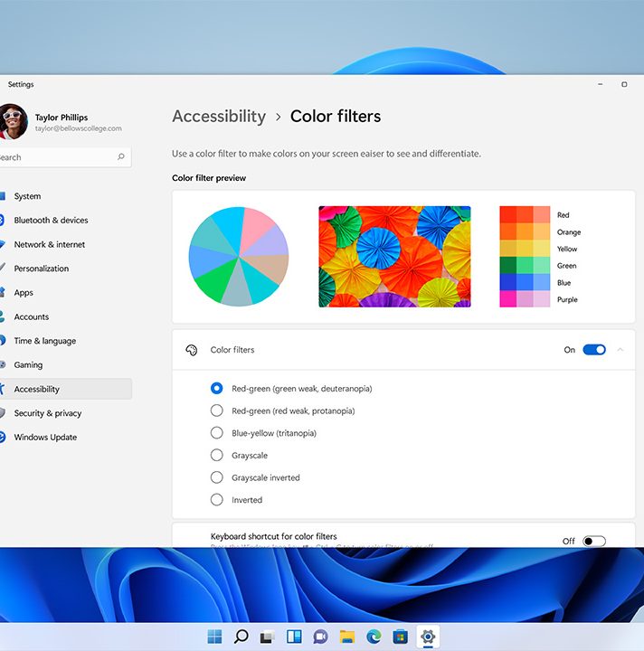Click the Bluetooth icon in sidebar
Image resolution: width=644 pixels, height=651 pixels.
[2, 220]
